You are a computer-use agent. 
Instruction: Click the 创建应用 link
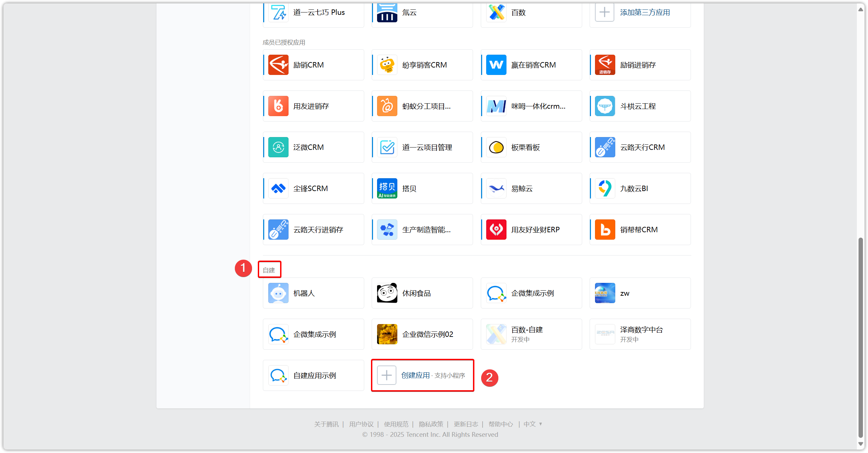tap(415, 375)
